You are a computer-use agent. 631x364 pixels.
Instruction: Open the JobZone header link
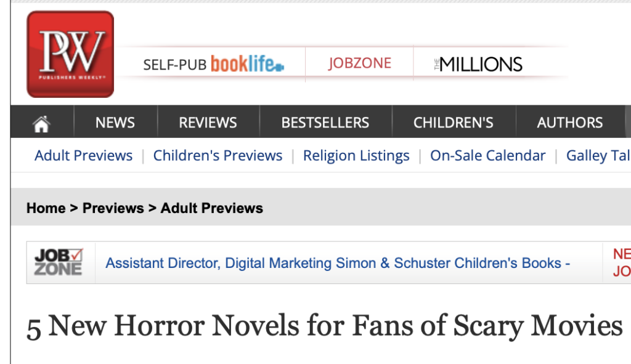(x=359, y=64)
